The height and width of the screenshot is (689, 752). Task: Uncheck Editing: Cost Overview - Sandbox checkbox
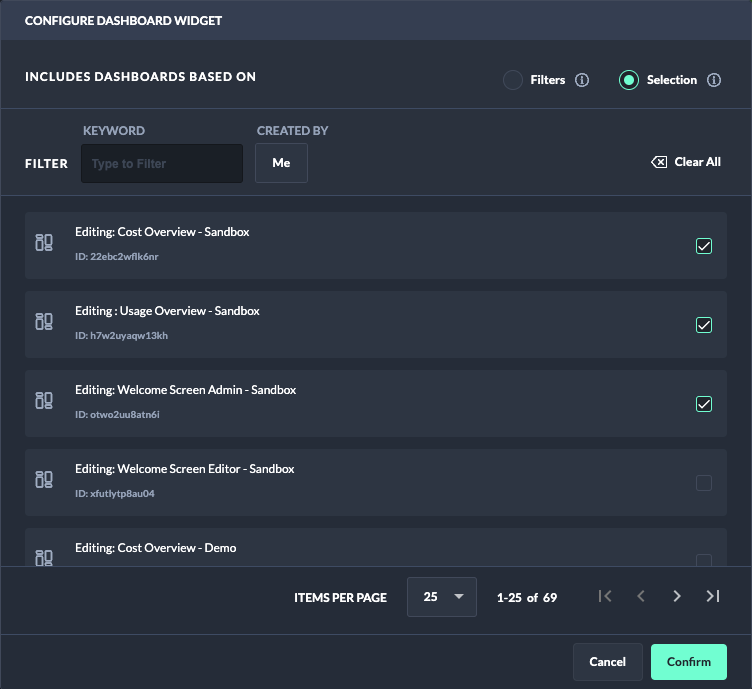click(x=704, y=246)
